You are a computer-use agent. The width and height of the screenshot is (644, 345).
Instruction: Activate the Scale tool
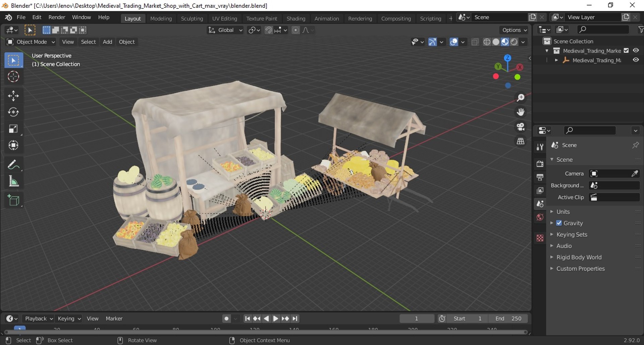13,129
